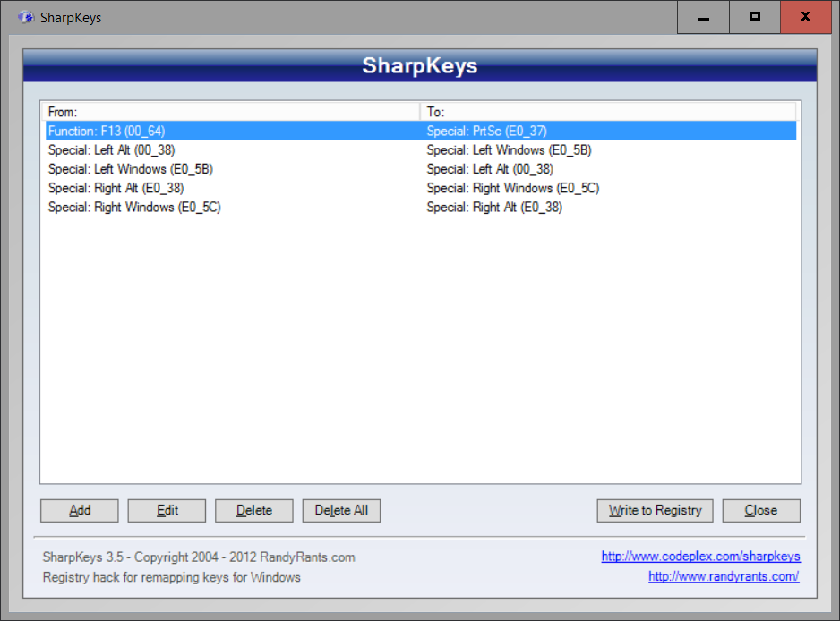Select the Function: F13 mapping row
The height and width of the screenshot is (621, 840).
pyautogui.click(x=107, y=132)
